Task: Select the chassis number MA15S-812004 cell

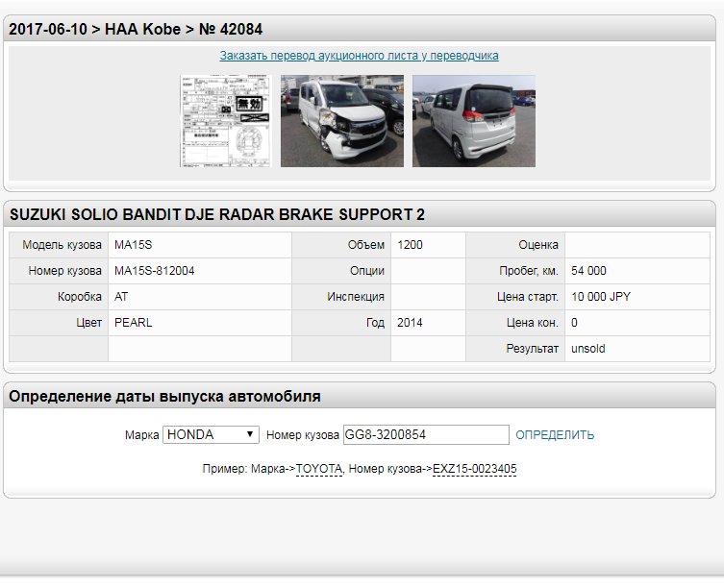Action: click(200, 271)
